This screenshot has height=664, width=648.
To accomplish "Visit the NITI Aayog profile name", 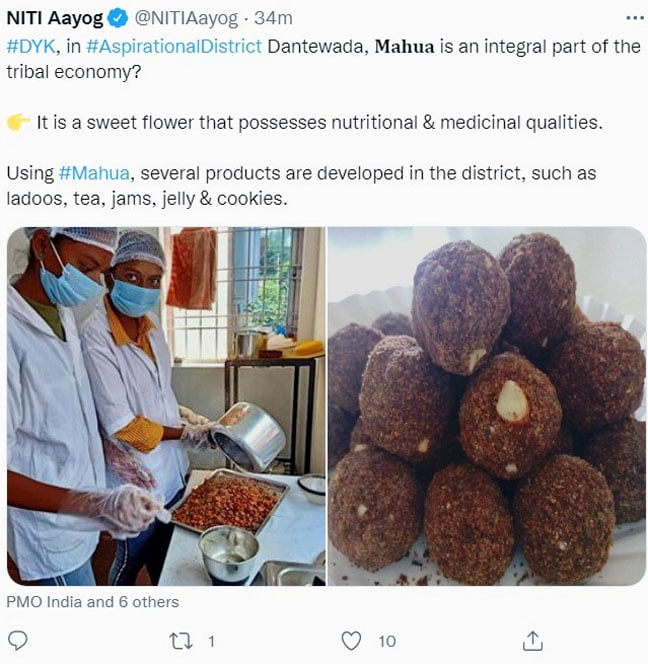I will [50, 18].
